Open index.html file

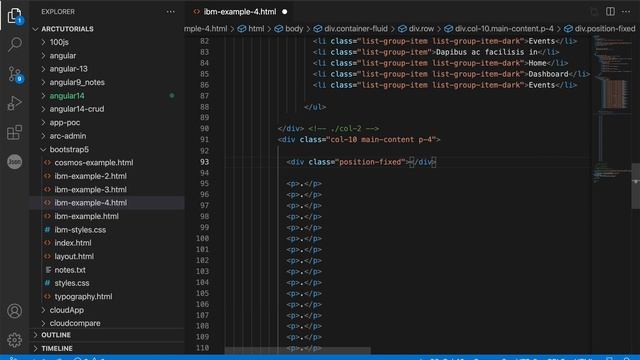[73, 243]
